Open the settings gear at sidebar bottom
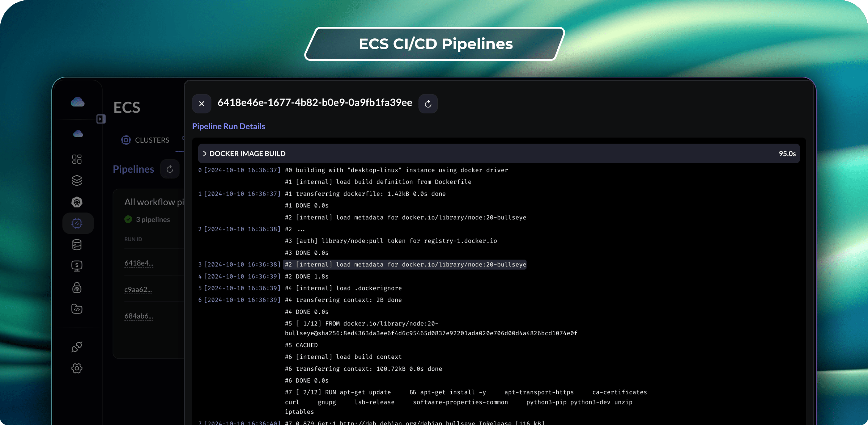Viewport: 868px width, 425px height. (x=77, y=368)
